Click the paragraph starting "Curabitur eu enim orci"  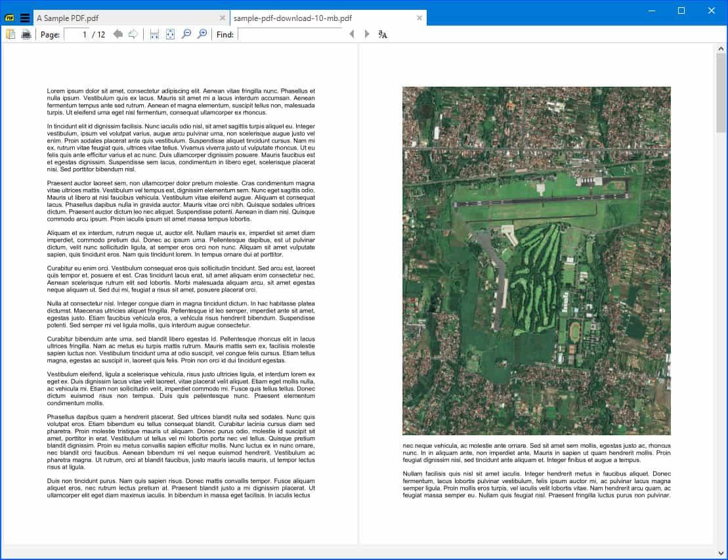pos(181,279)
